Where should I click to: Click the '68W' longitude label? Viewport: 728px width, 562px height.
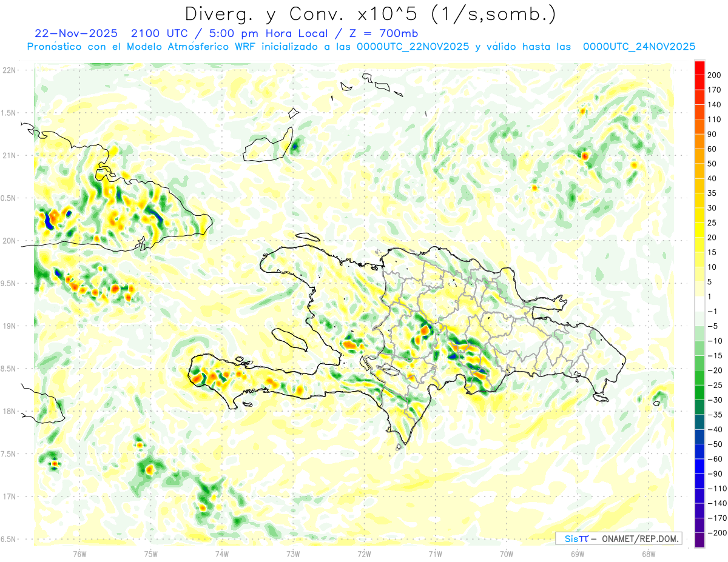point(649,554)
